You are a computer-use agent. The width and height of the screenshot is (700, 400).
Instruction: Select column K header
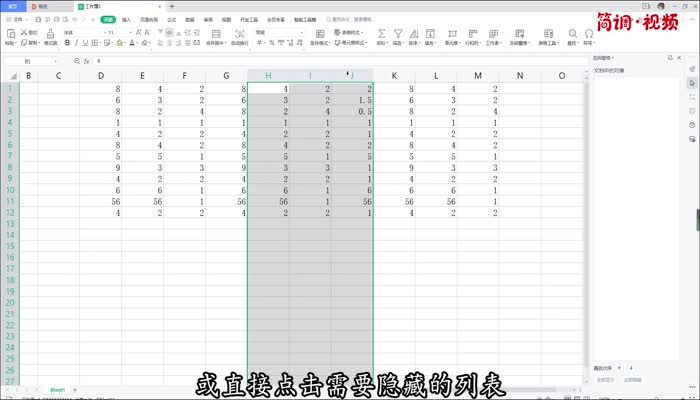pyautogui.click(x=394, y=76)
